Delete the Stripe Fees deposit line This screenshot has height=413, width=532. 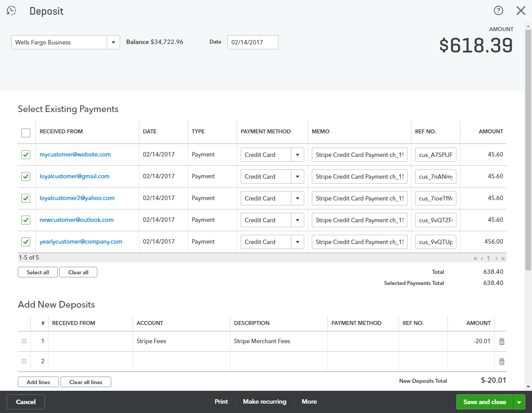[x=502, y=341]
